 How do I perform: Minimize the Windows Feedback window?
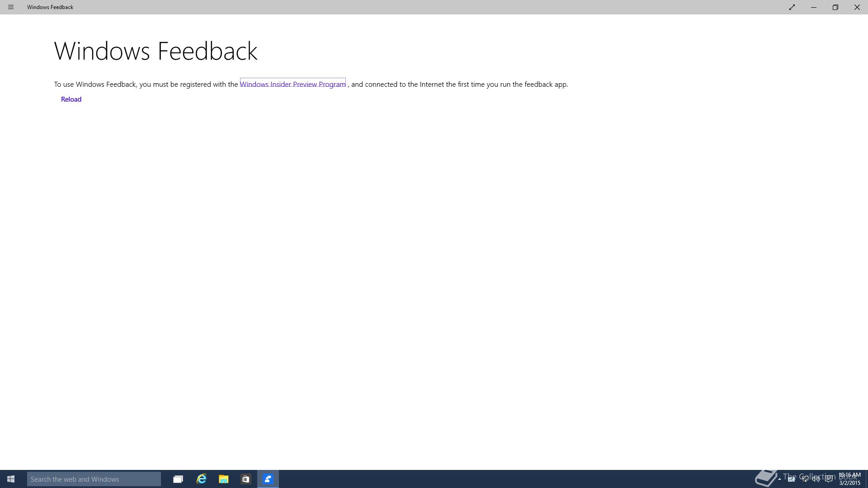tap(814, 7)
